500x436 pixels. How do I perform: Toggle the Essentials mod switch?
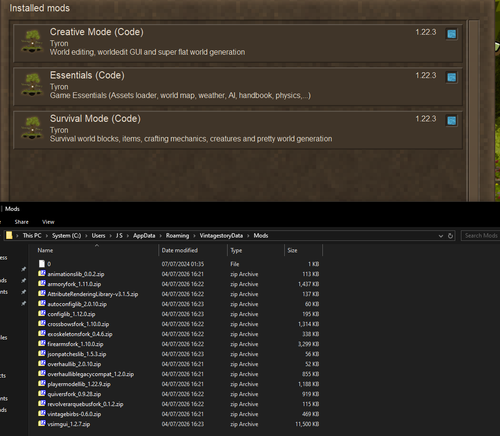point(452,77)
